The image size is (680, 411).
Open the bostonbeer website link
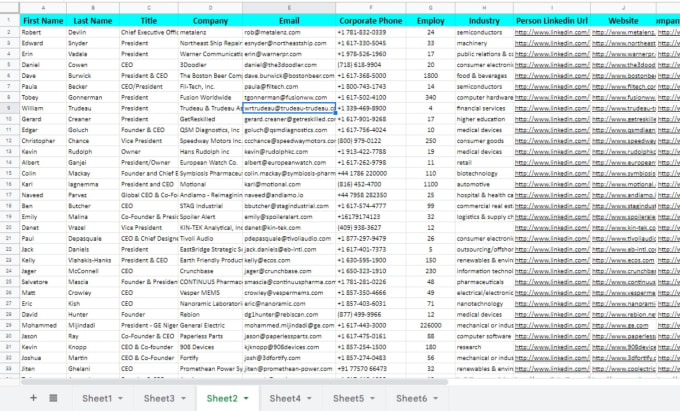point(624,75)
